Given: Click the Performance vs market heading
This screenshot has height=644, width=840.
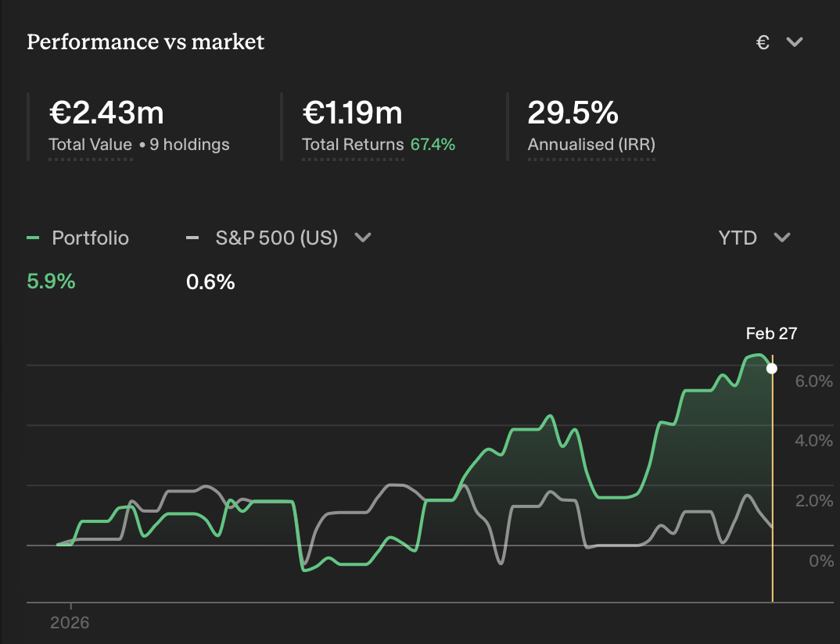Looking at the screenshot, I should pos(145,41).
